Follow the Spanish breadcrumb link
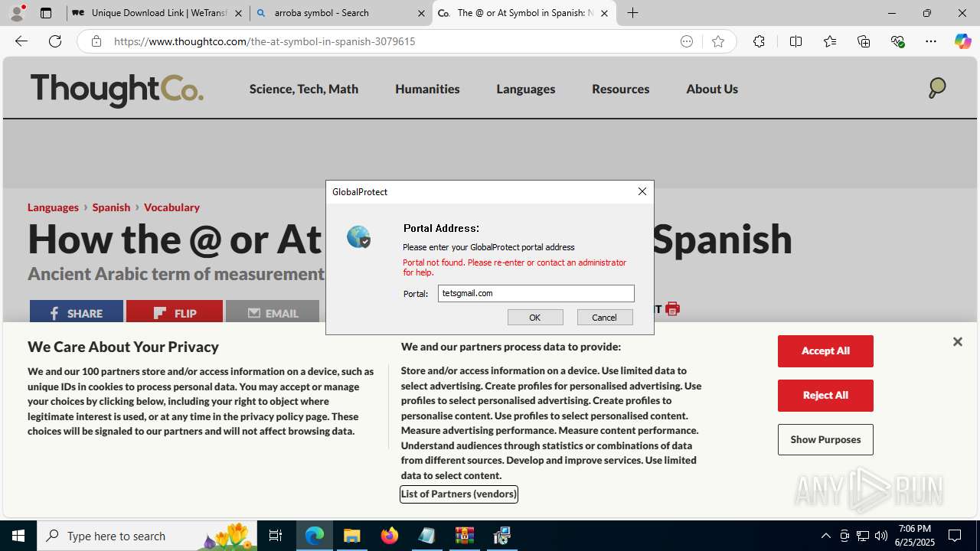Image resolution: width=980 pixels, height=551 pixels. (111, 207)
